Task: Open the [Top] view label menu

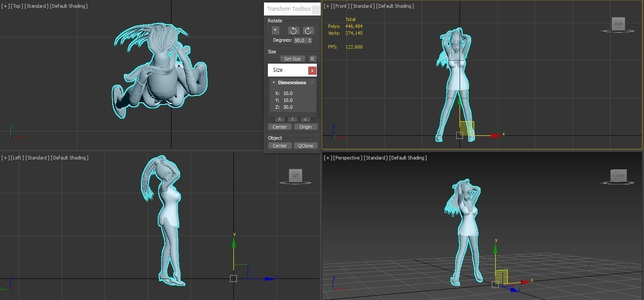Action: [17, 6]
